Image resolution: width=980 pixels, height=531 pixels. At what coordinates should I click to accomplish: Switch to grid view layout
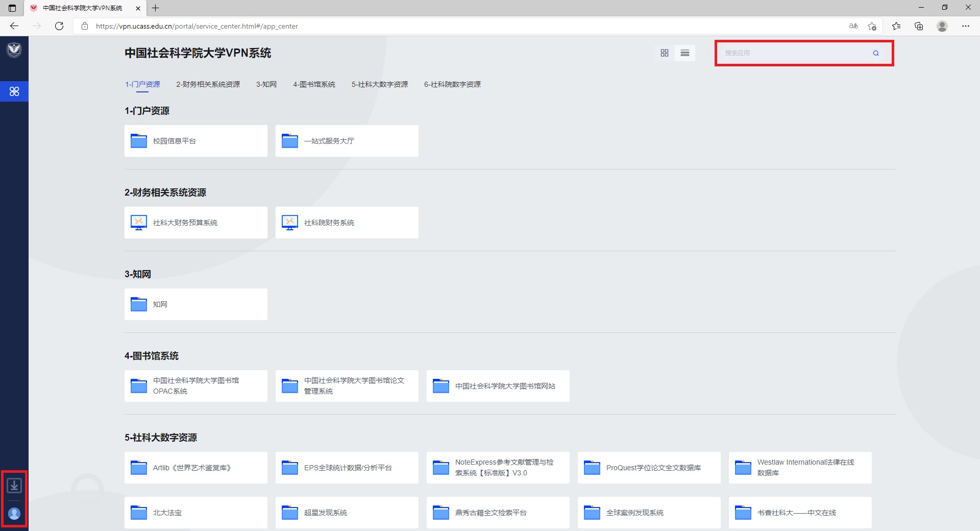click(665, 53)
